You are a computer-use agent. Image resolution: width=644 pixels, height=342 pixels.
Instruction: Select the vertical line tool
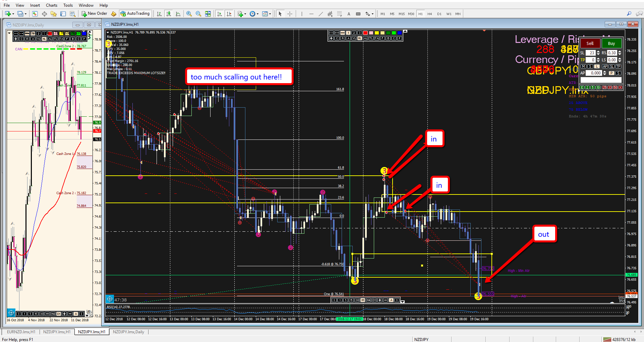tap(302, 14)
